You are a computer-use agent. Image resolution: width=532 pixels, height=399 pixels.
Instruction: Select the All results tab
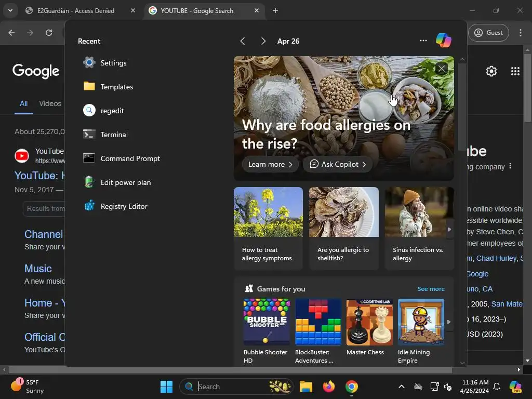23,103
